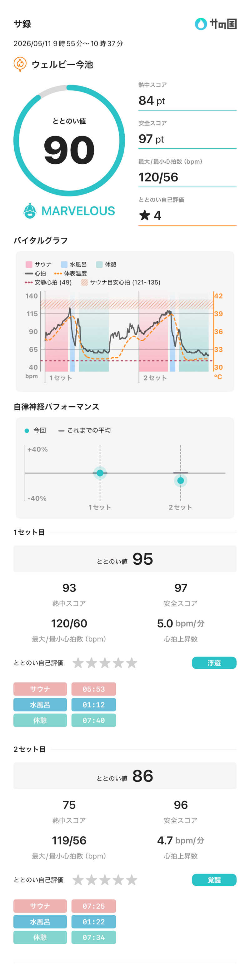Click the 1セット label under vital graph
Image resolution: width=250 pixels, height=980 pixels.
point(61,378)
